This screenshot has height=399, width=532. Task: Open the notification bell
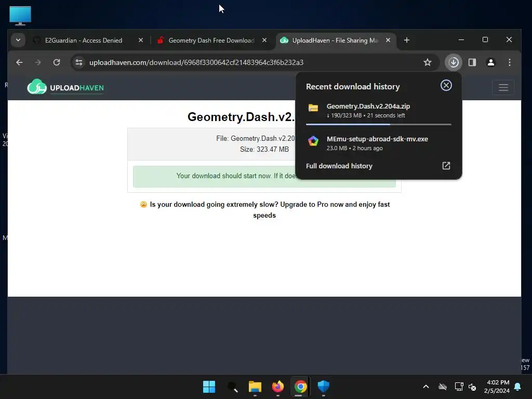[x=518, y=387]
